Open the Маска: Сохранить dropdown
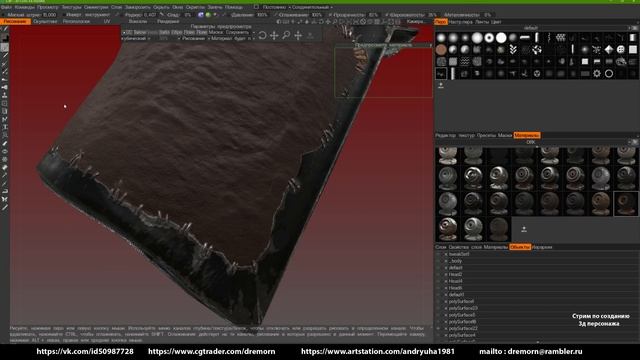640x360 pixels. (x=231, y=32)
